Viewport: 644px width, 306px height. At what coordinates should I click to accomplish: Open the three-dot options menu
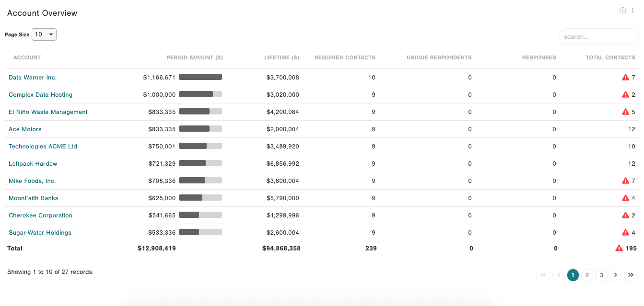coord(632,11)
